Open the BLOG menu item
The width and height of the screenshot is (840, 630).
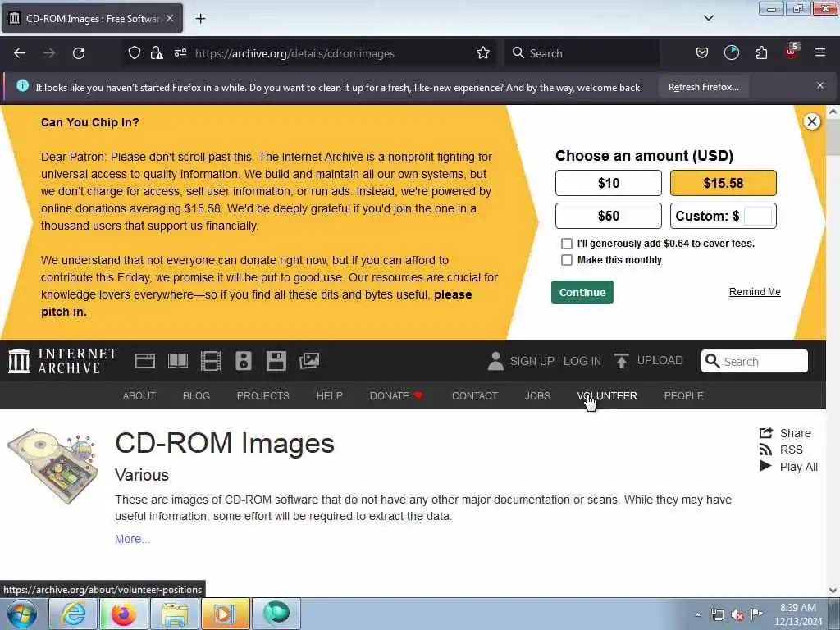click(x=196, y=396)
